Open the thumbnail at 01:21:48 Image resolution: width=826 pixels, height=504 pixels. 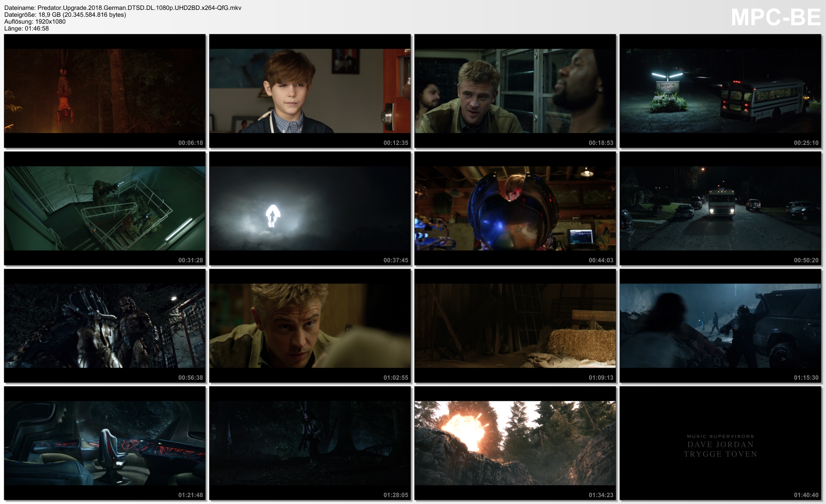[105, 443]
